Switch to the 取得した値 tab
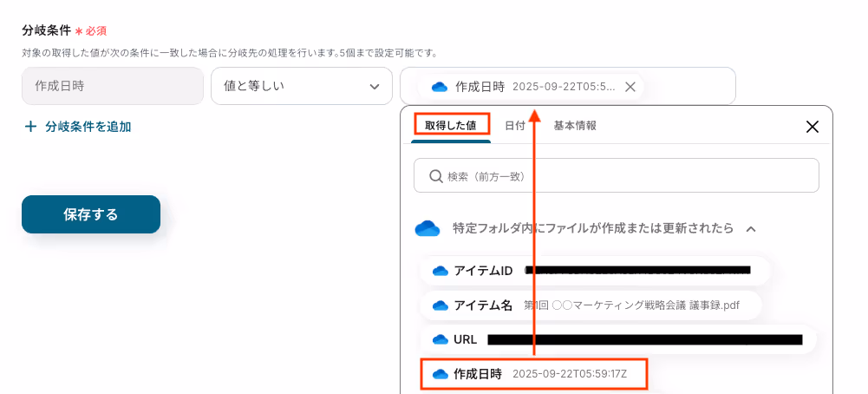The height and width of the screenshot is (394, 868). pyautogui.click(x=451, y=126)
